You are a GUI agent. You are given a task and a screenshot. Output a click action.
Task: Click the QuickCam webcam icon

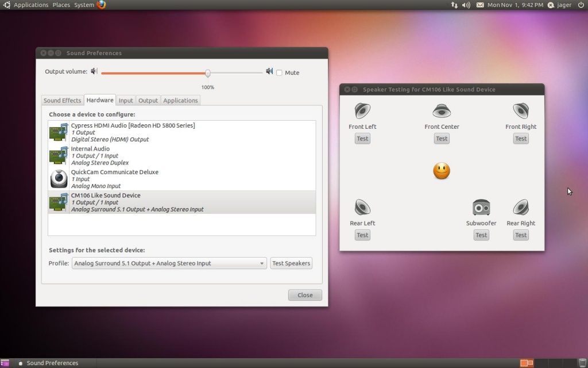click(x=58, y=179)
